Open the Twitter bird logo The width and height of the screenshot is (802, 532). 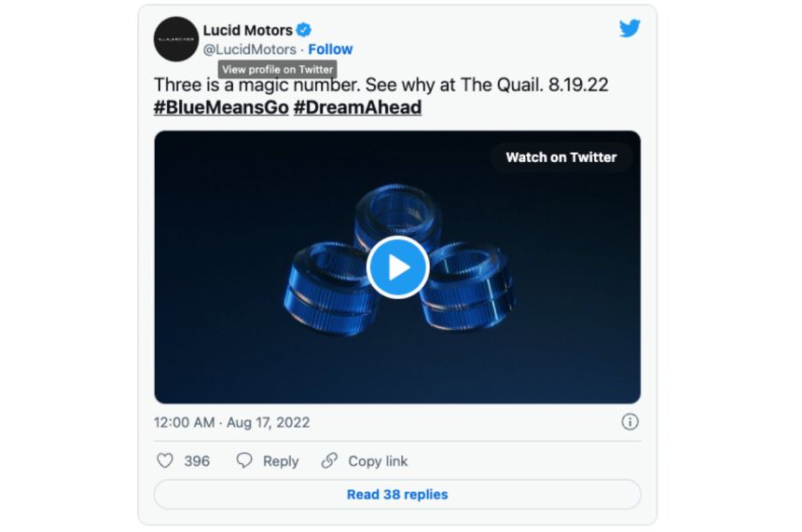tap(629, 29)
